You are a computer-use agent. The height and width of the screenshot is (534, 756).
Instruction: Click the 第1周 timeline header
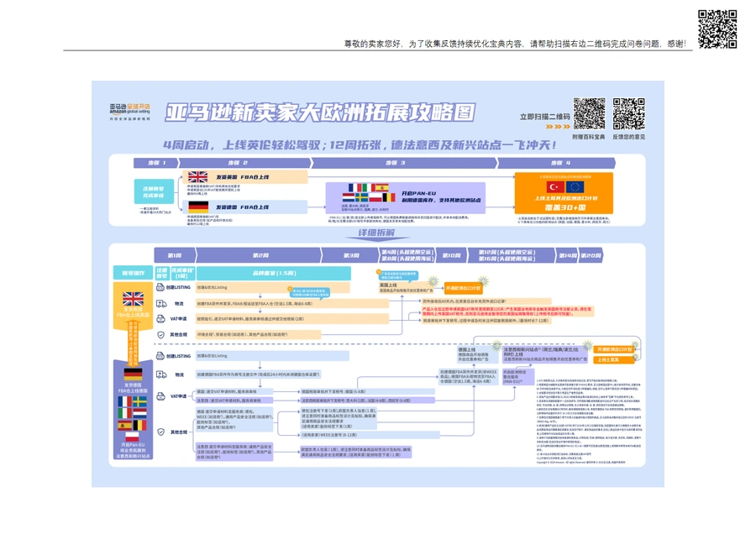175,255
